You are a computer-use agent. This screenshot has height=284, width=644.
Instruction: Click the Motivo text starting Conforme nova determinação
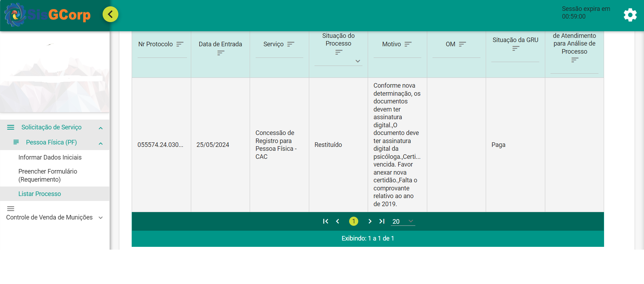point(397,145)
